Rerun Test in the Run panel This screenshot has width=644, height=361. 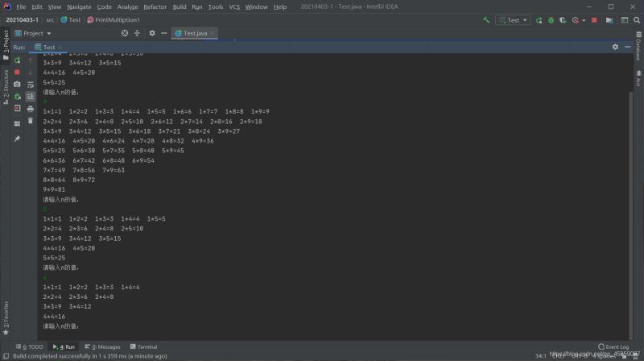pos(17,60)
